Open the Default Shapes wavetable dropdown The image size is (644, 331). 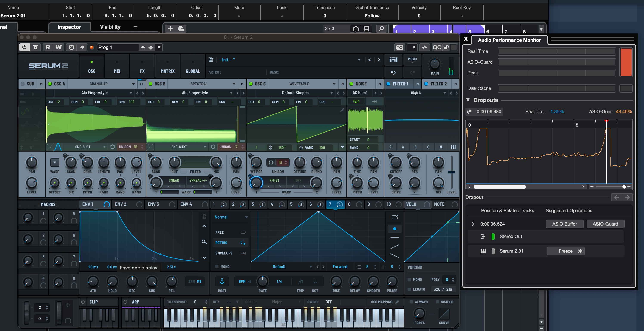click(x=331, y=93)
